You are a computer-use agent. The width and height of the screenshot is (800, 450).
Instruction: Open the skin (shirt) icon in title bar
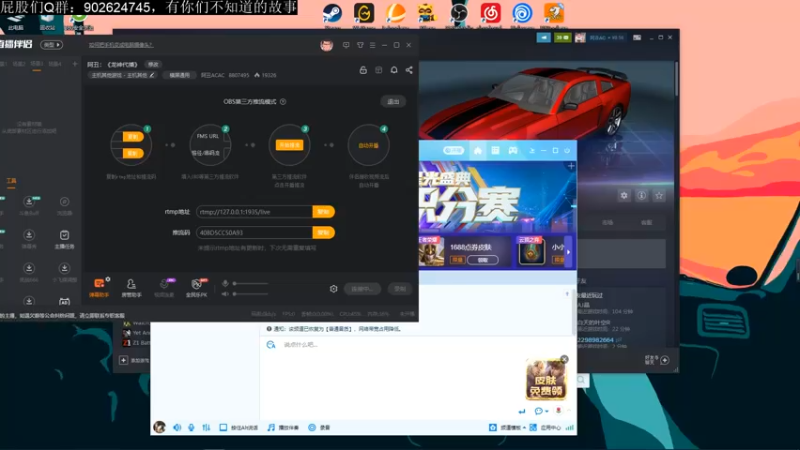point(360,45)
